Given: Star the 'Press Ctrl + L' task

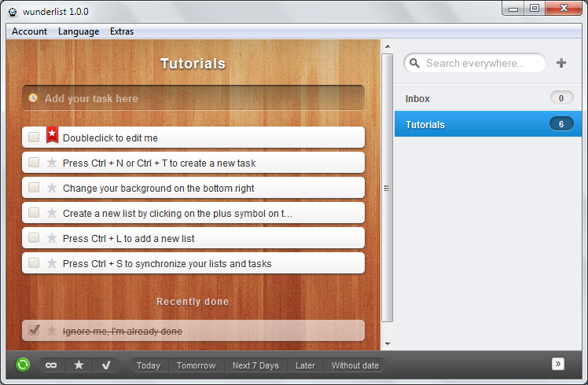Looking at the screenshot, I should (52, 238).
